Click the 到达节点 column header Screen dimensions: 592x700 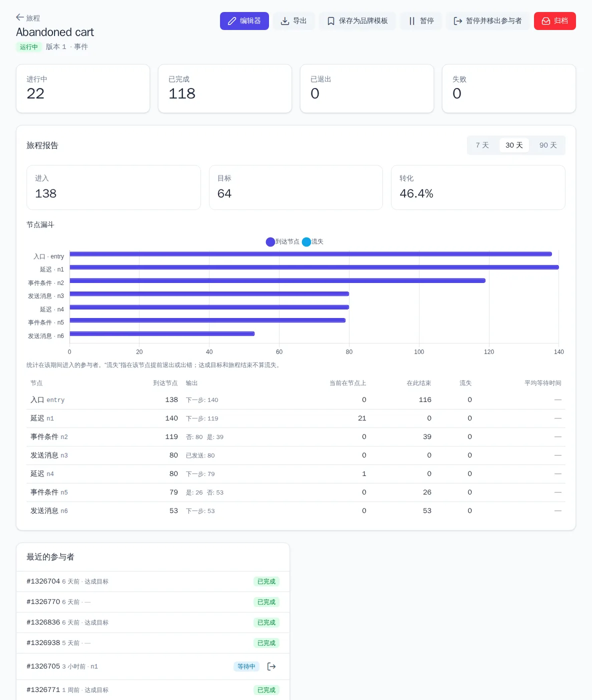coord(165,383)
